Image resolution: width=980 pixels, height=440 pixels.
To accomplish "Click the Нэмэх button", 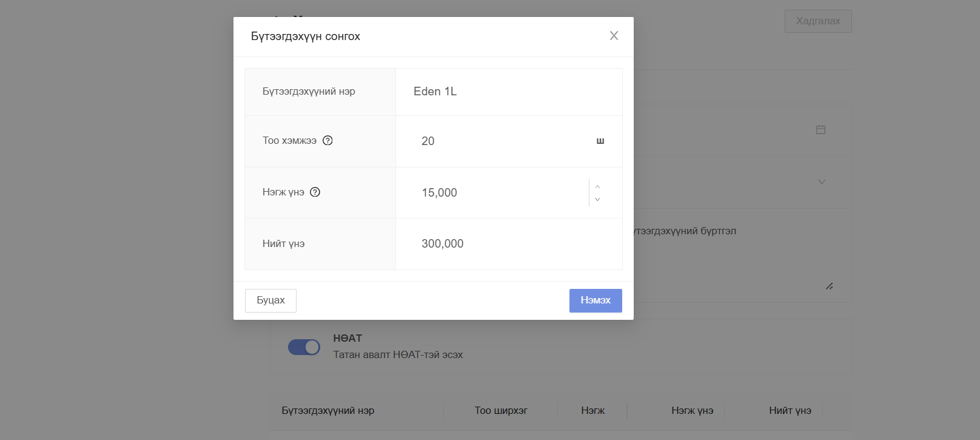I will tap(595, 300).
